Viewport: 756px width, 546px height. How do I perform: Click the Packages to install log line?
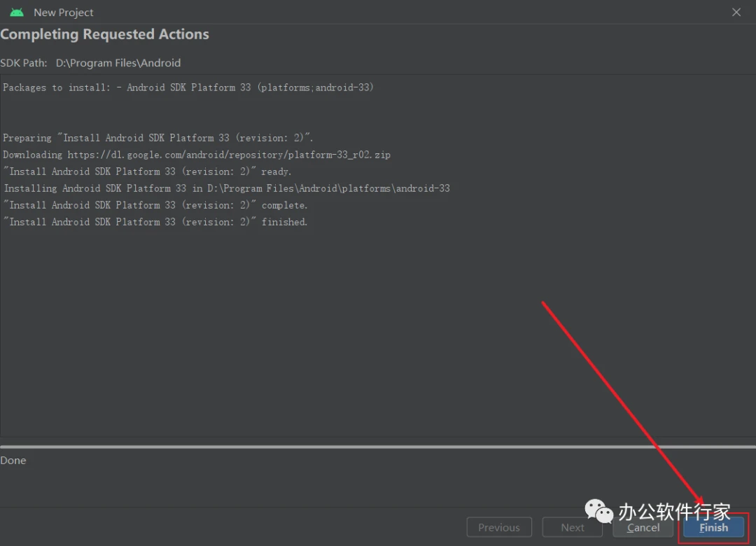coord(188,87)
